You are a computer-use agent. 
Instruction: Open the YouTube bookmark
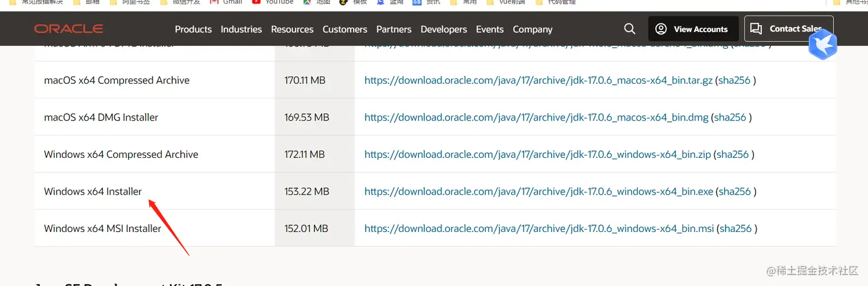[273, 2]
